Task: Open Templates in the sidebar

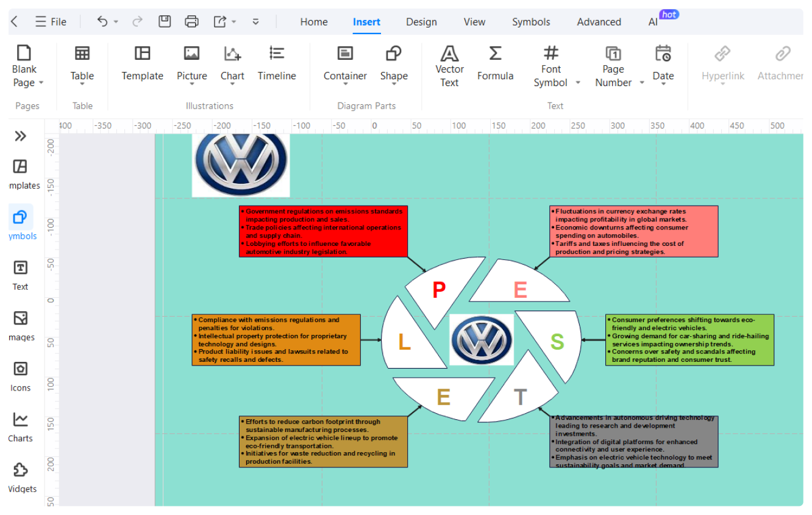Action: tap(21, 174)
